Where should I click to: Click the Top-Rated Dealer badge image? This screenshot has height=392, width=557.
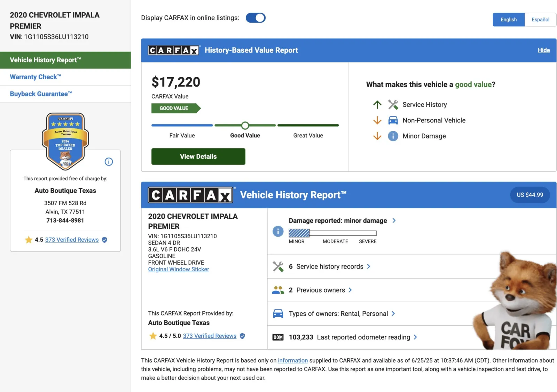65,141
